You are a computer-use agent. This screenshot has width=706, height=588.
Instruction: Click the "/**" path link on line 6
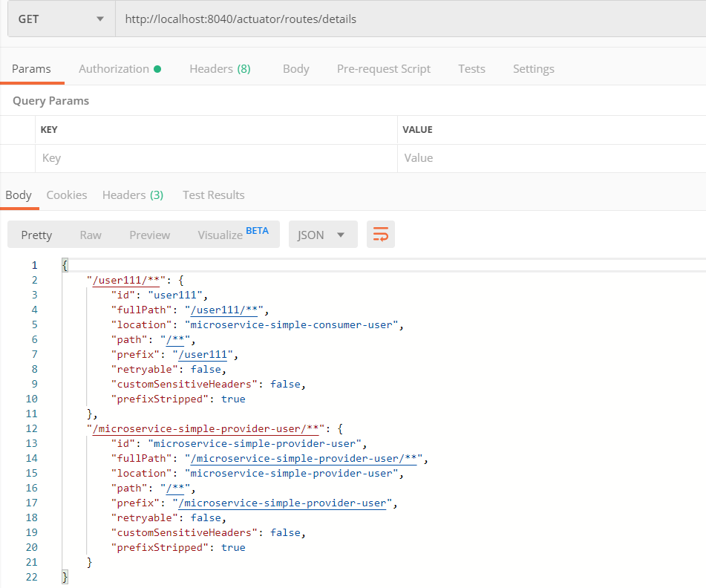[175, 339]
